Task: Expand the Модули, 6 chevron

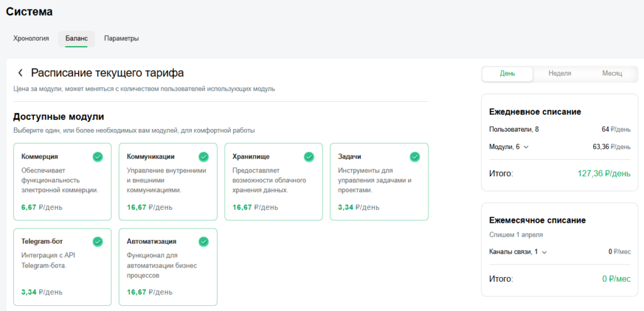Action: [526, 147]
